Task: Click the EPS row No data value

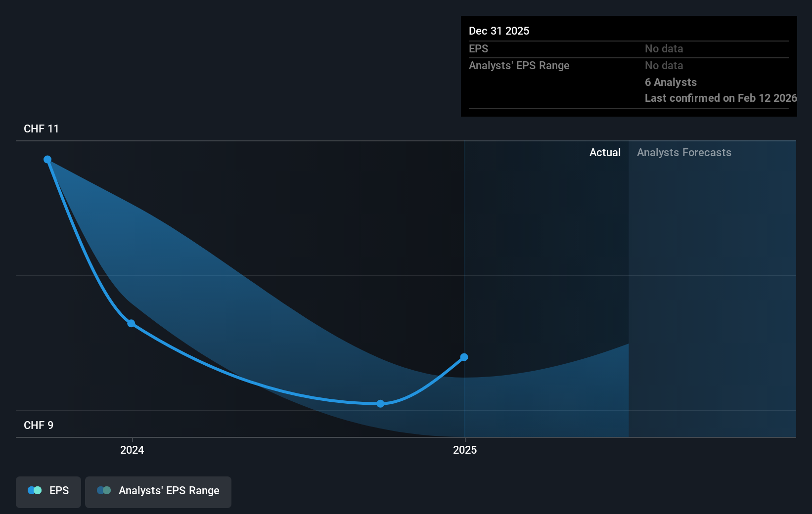Action: click(x=664, y=49)
